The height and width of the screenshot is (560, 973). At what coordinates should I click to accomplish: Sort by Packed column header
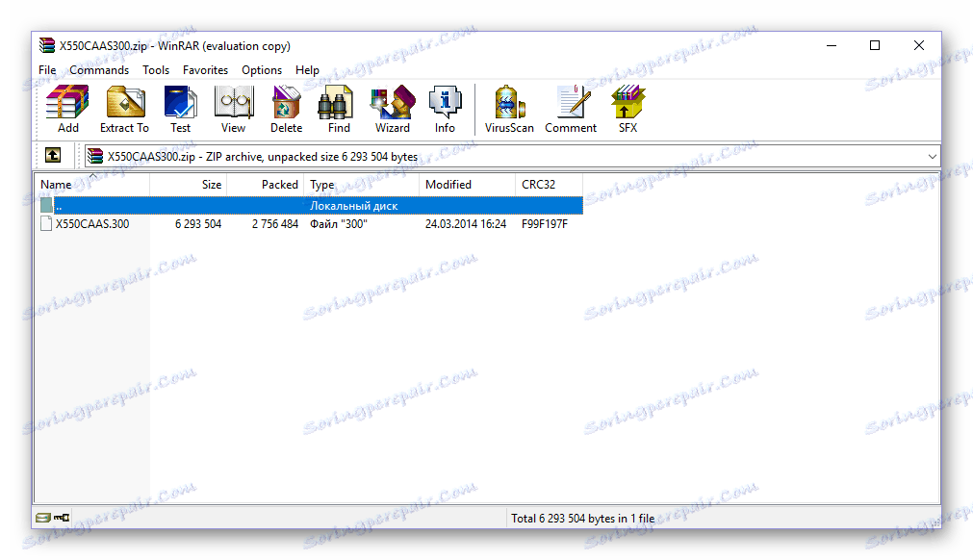[266, 185]
